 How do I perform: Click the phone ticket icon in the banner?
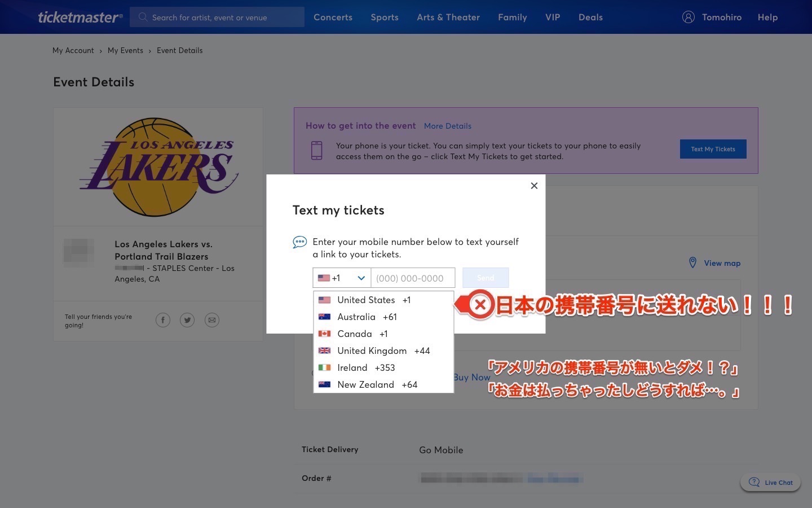click(317, 150)
